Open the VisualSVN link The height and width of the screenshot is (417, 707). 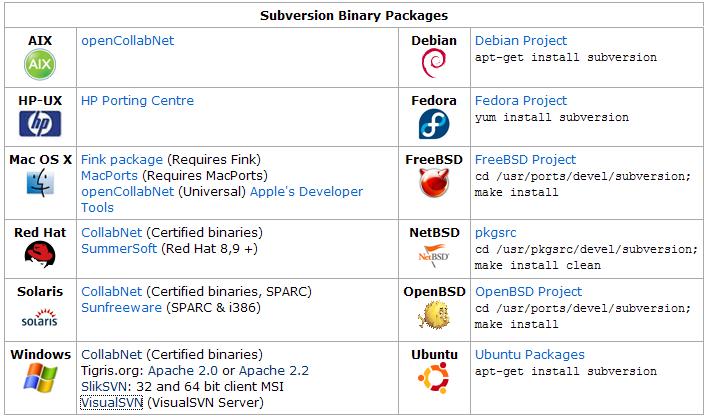pos(111,403)
